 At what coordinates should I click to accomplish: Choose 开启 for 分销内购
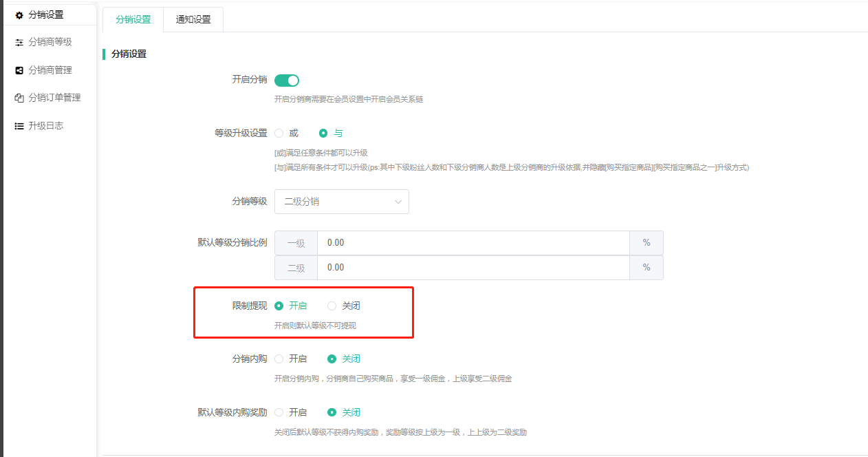(279, 359)
